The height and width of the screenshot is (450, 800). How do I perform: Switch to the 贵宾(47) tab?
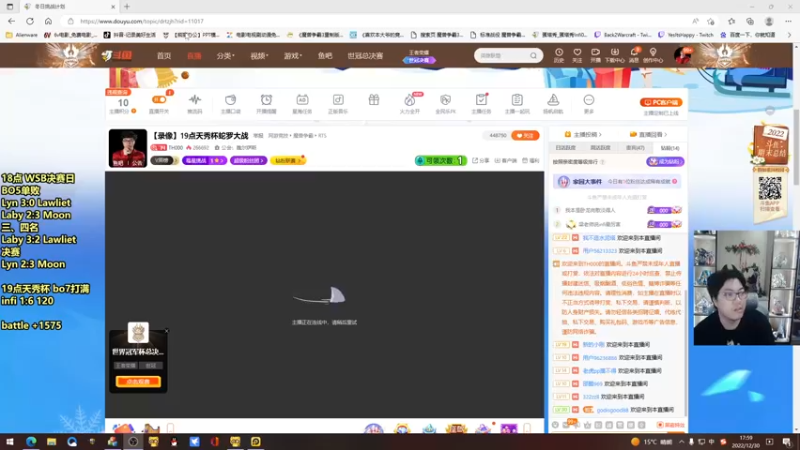click(x=635, y=148)
